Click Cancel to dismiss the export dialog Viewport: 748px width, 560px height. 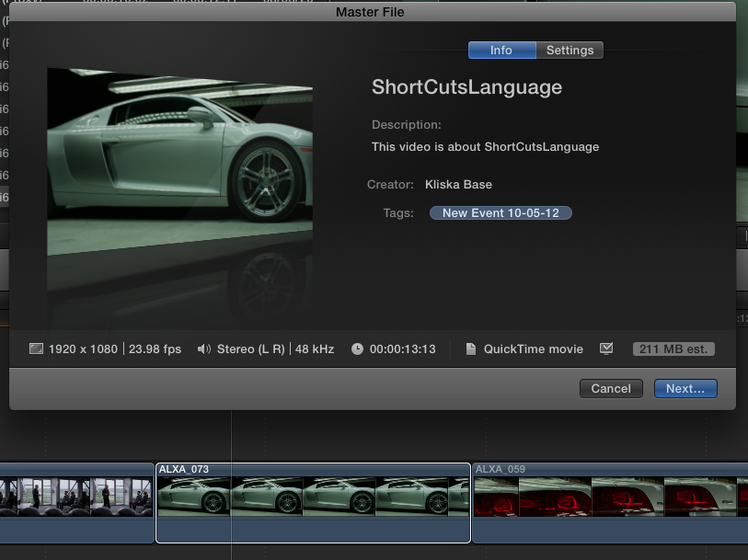click(611, 388)
